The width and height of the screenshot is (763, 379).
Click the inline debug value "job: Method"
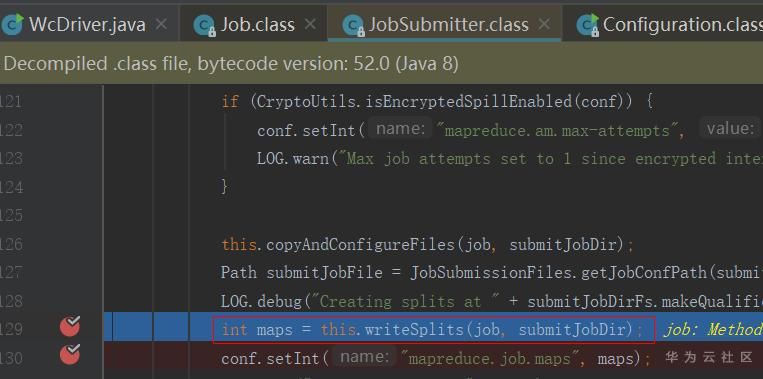(x=713, y=330)
